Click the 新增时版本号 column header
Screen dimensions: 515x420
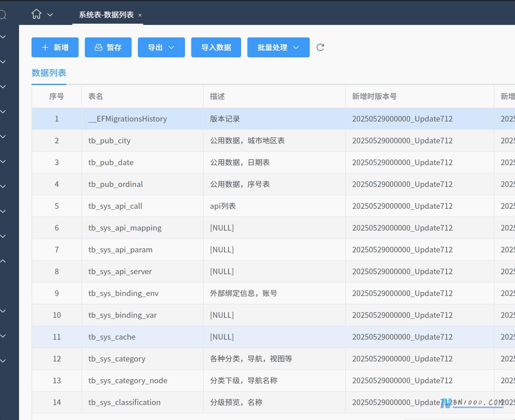pyautogui.click(x=420, y=96)
